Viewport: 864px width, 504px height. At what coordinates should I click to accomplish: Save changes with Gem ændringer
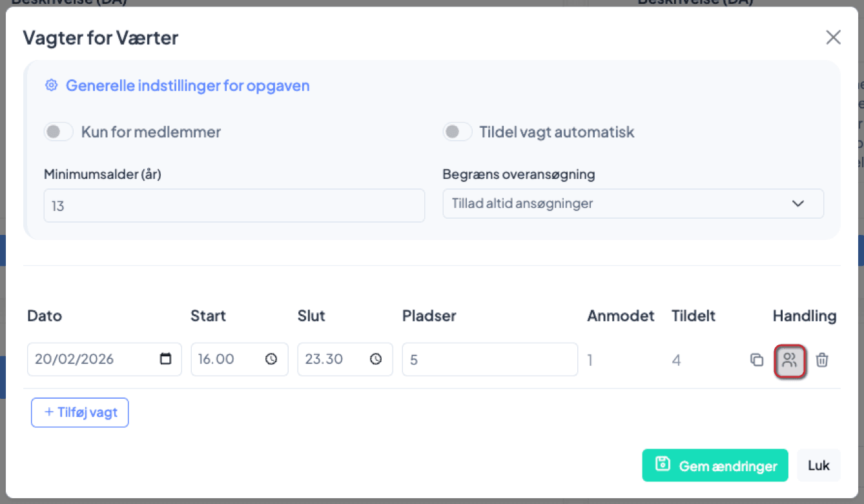715,465
